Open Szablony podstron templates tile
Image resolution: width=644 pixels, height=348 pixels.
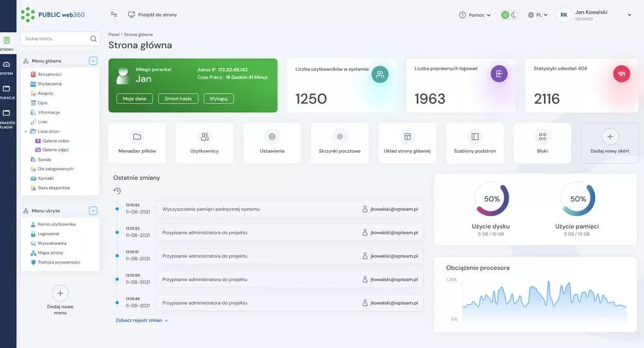[x=475, y=143]
